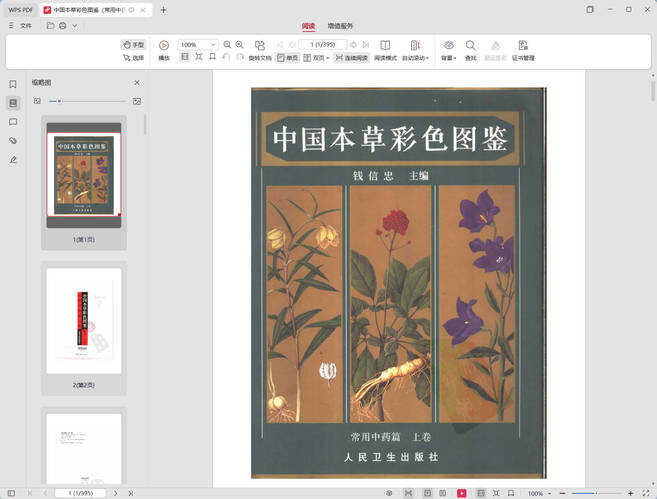The width and height of the screenshot is (657, 499).
Task: Select the page 2 thumbnail
Action: pyautogui.click(x=84, y=320)
